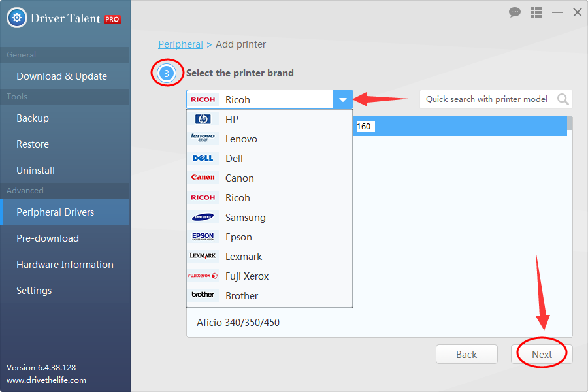Choose Epson from the brand list
This screenshot has width=588, height=392.
269,237
